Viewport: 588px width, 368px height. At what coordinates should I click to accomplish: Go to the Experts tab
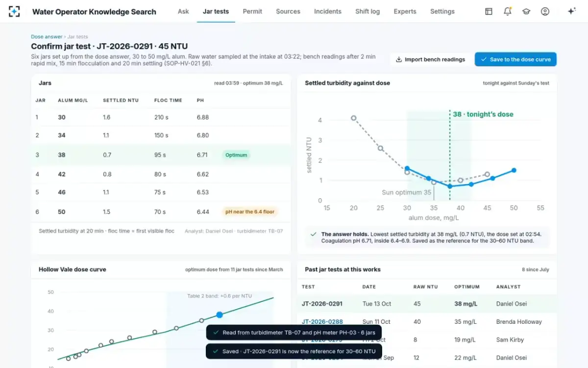click(x=405, y=11)
